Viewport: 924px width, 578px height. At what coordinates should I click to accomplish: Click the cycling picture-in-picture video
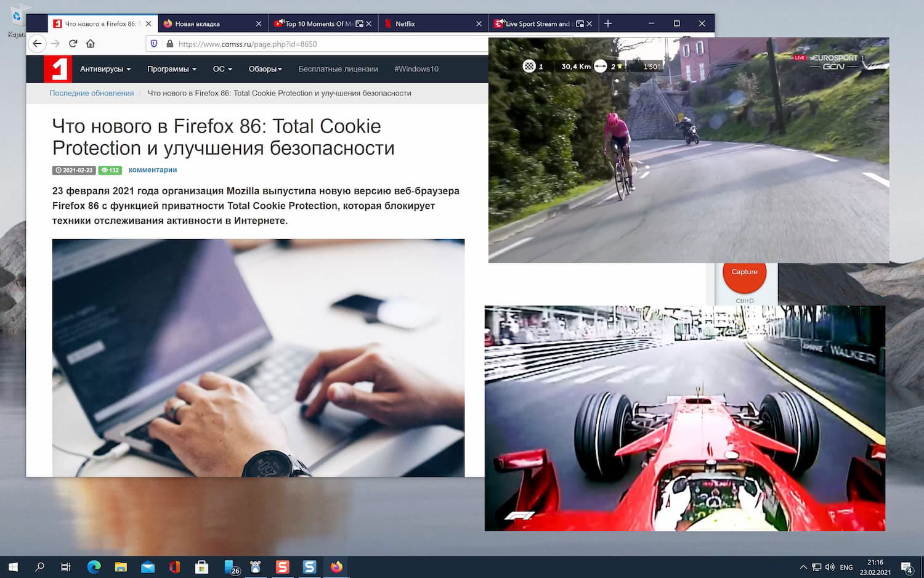(689, 150)
